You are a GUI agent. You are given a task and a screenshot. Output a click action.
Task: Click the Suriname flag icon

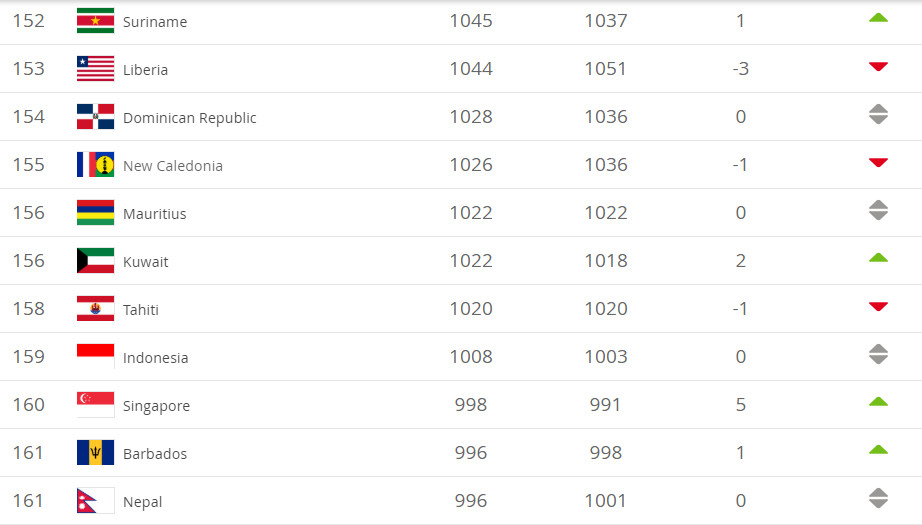click(x=95, y=21)
